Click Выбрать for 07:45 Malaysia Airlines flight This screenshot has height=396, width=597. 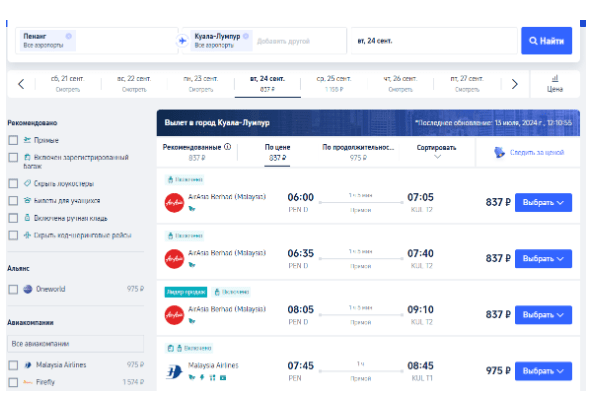point(543,371)
